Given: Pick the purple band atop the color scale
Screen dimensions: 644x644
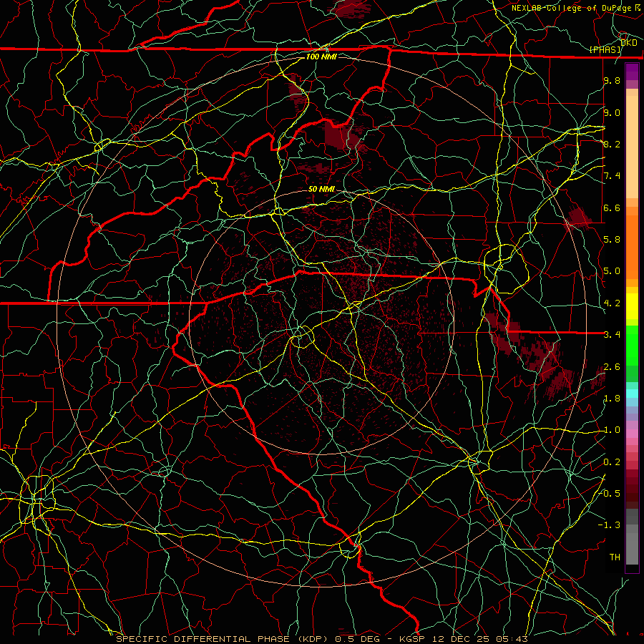Looking at the screenshot, I should [632, 72].
